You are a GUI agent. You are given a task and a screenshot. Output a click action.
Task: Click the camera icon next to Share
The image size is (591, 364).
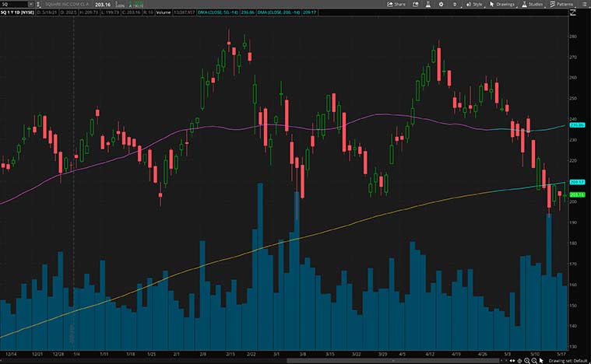pos(417,4)
